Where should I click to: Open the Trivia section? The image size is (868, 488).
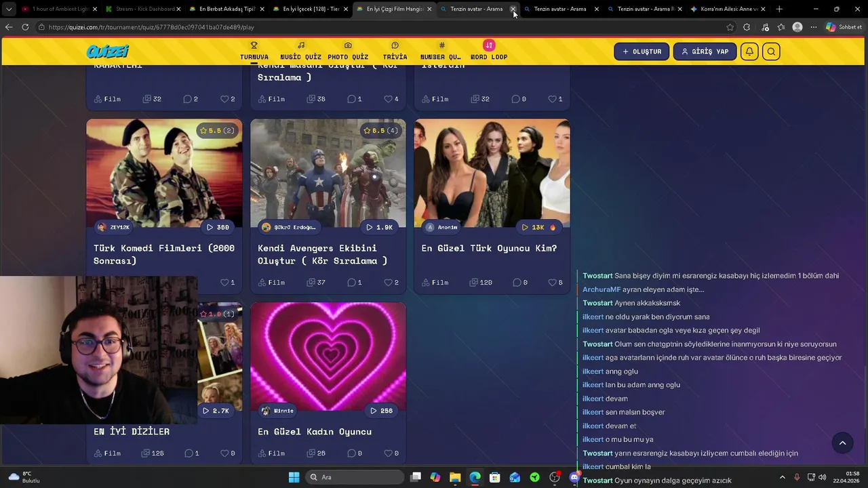coord(395,52)
